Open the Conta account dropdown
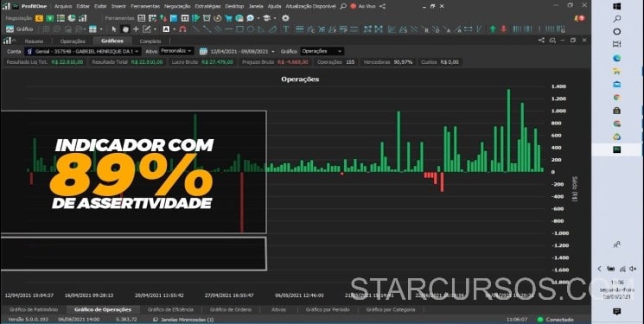 [83, 51]
